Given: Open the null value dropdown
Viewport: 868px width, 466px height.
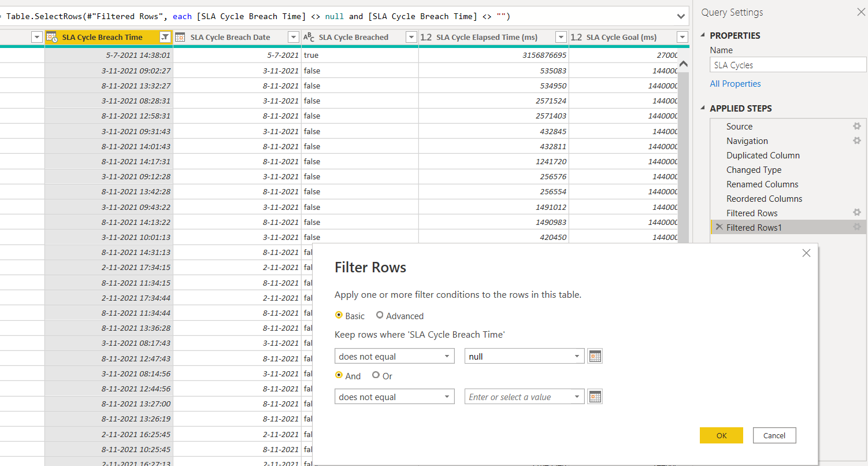Looking at the screenshot, I should (x=524, y=356).
